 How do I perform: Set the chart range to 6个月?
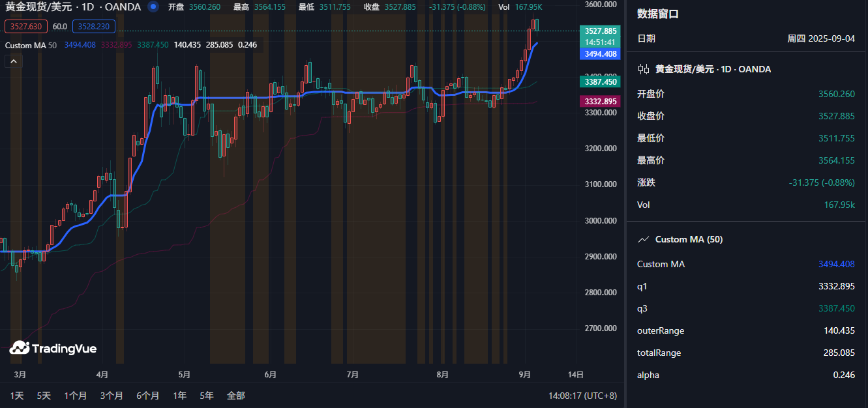click(x=148, y=396)
